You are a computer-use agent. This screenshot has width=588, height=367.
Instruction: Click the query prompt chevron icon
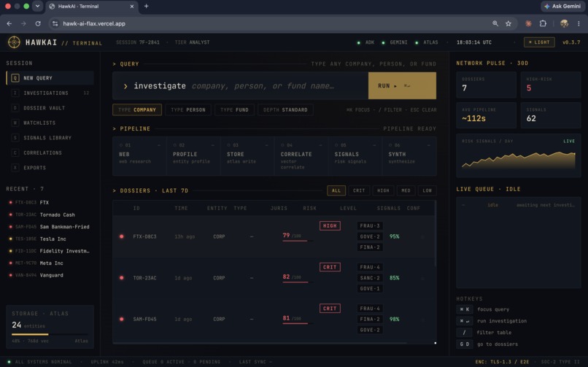[125, 86]
